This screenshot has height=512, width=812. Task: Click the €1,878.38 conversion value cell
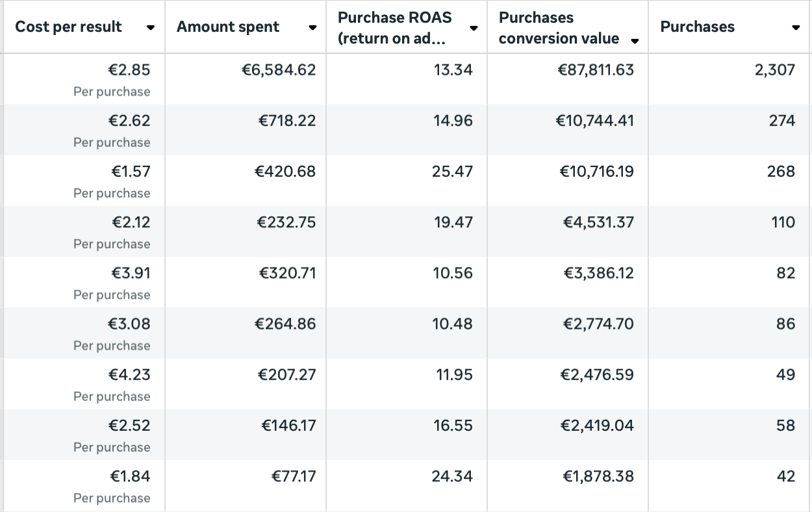pyautogui.click(x=598, y=476)
